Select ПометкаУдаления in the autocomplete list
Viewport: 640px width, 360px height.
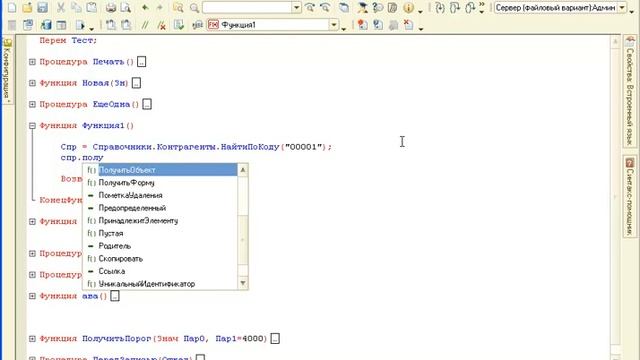click(161, 195)
